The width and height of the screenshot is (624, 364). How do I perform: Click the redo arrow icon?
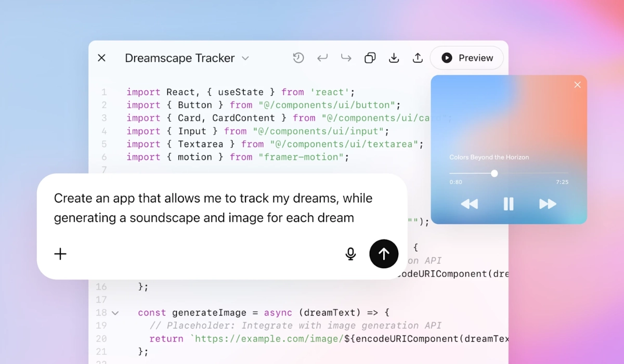[346, 58]
